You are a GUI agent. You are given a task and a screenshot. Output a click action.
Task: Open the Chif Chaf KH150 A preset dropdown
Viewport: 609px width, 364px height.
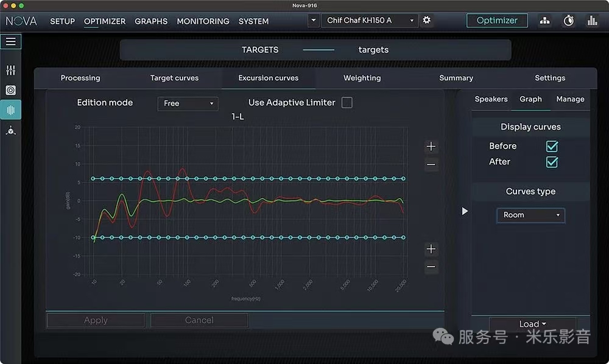pos(369,21)
